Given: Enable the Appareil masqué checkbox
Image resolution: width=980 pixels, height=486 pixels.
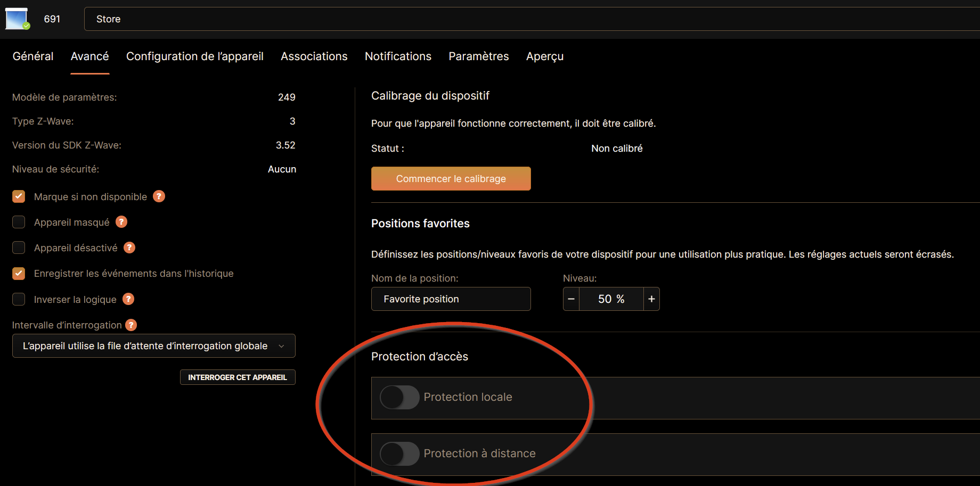Looking at the screenshot, I should click(x=19, y=222).
